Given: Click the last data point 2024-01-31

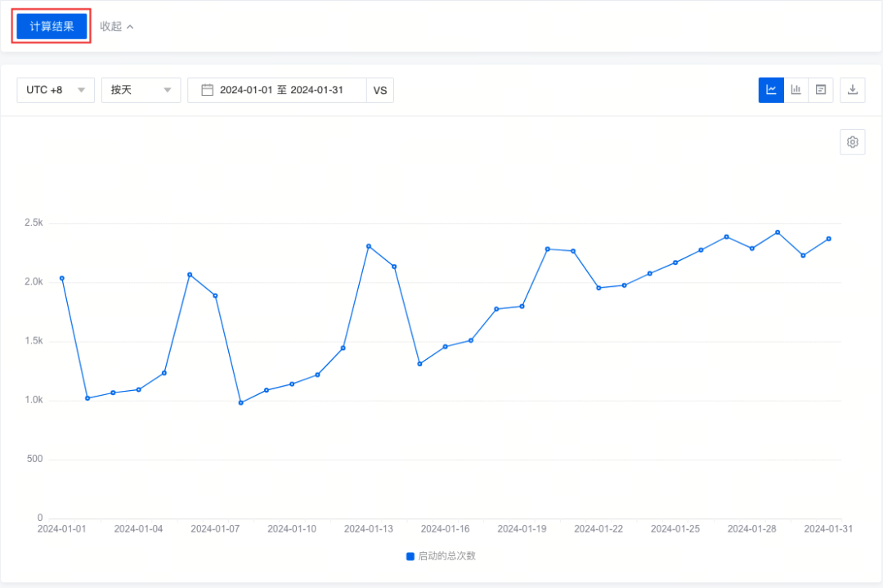Looking at the screenshot, I should [829, 239].
